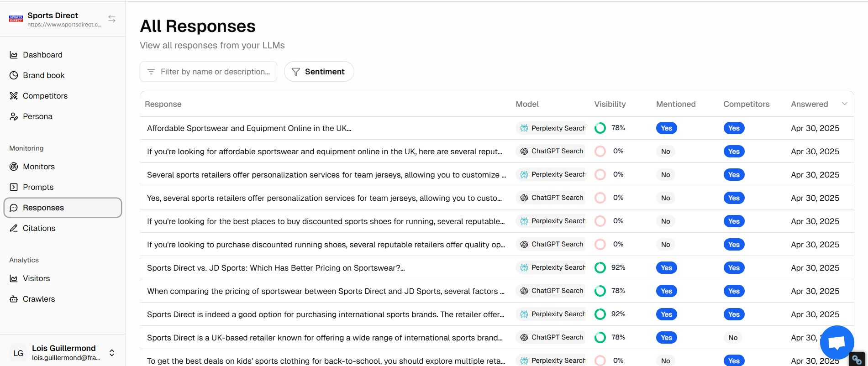This screenshot has height=366, width=868.
Task: Click the Persona icon in sidebar
Action: coord(14,116)
